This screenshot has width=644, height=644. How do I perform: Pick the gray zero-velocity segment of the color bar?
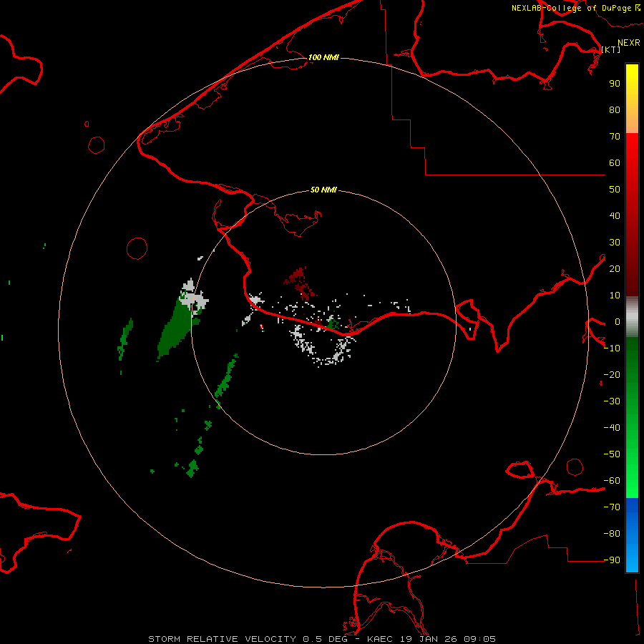[632, 317]
